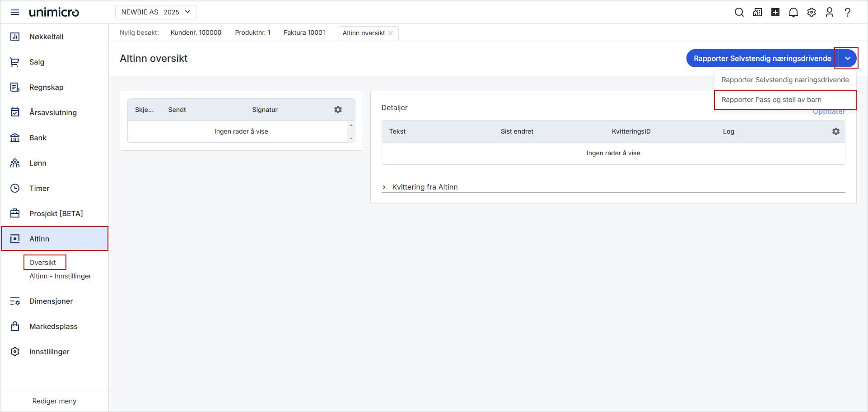Click Rediger meny at sidebar bottom

pyautogui.click(x=54, y=401)
